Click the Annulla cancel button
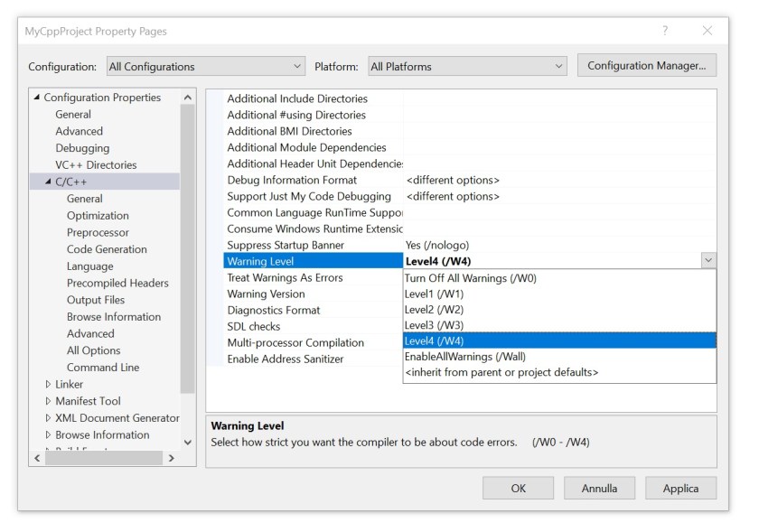Screen dimensions: 759x532 tap(599, 488)
